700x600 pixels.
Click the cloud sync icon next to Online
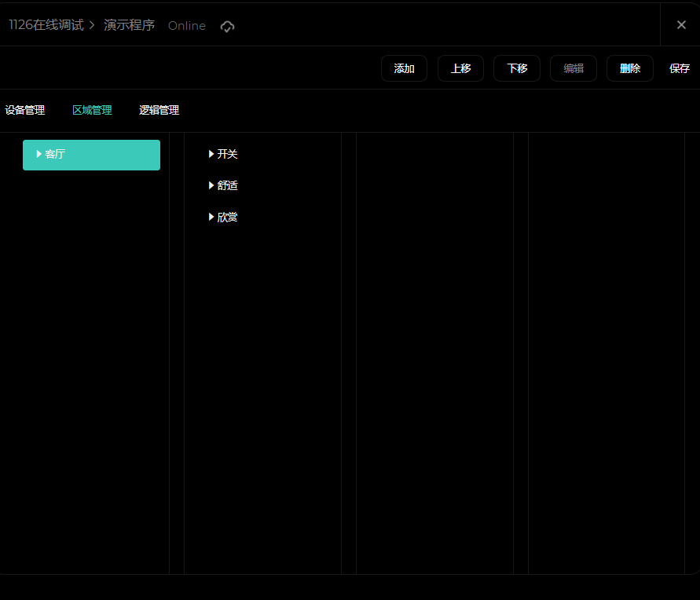click(x=227, y=27)
